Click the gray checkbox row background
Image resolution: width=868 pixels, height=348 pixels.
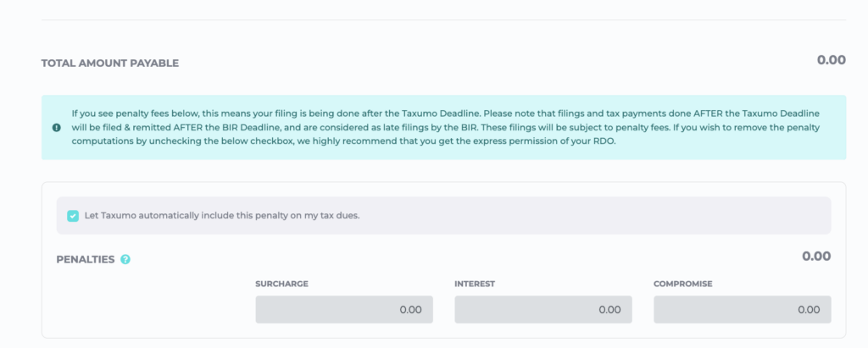click(x=593, y=215)
